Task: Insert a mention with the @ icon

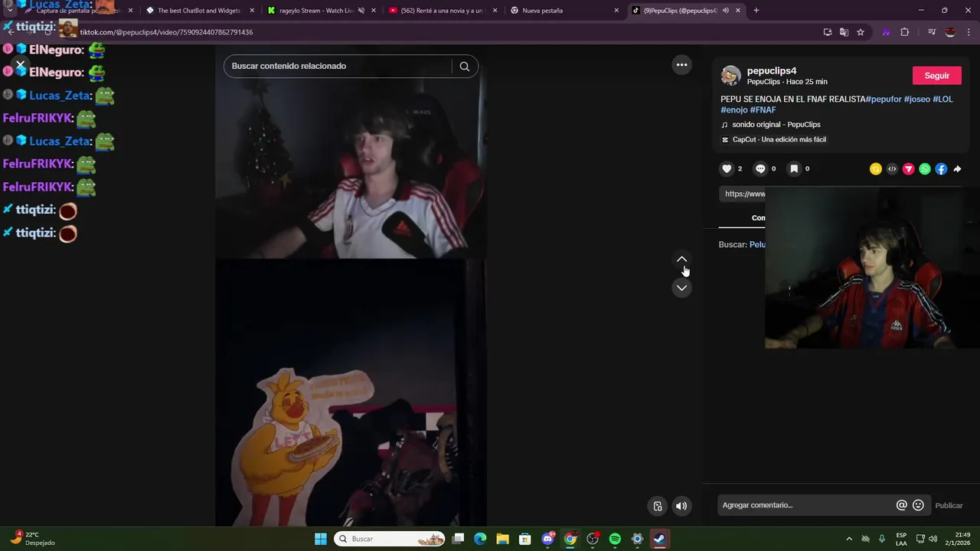Action: (x=902, y=505)
